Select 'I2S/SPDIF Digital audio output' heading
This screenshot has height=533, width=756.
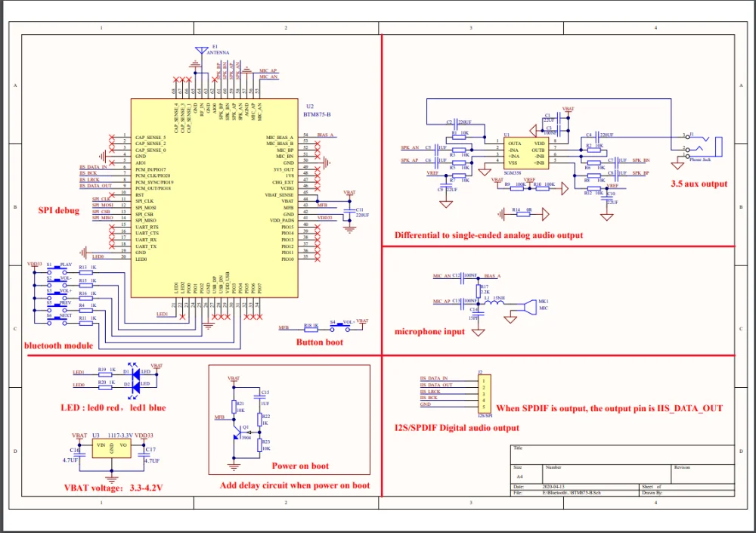457,427
